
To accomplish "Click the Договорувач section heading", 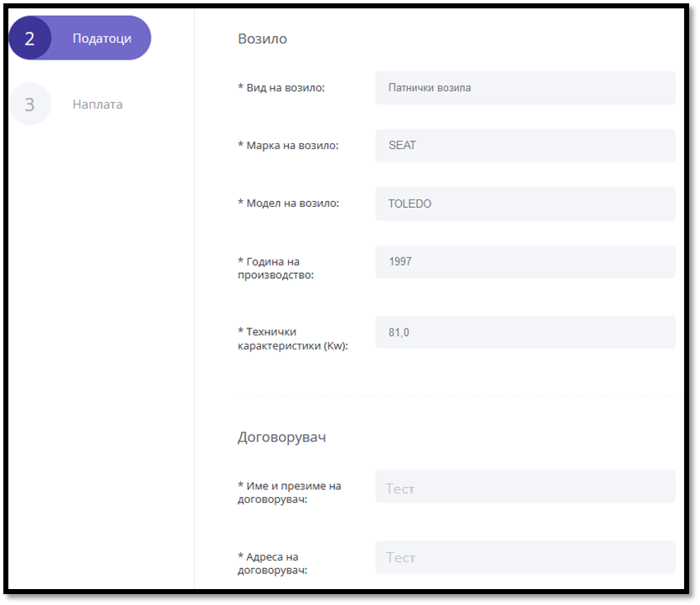I will click(281, 437).
